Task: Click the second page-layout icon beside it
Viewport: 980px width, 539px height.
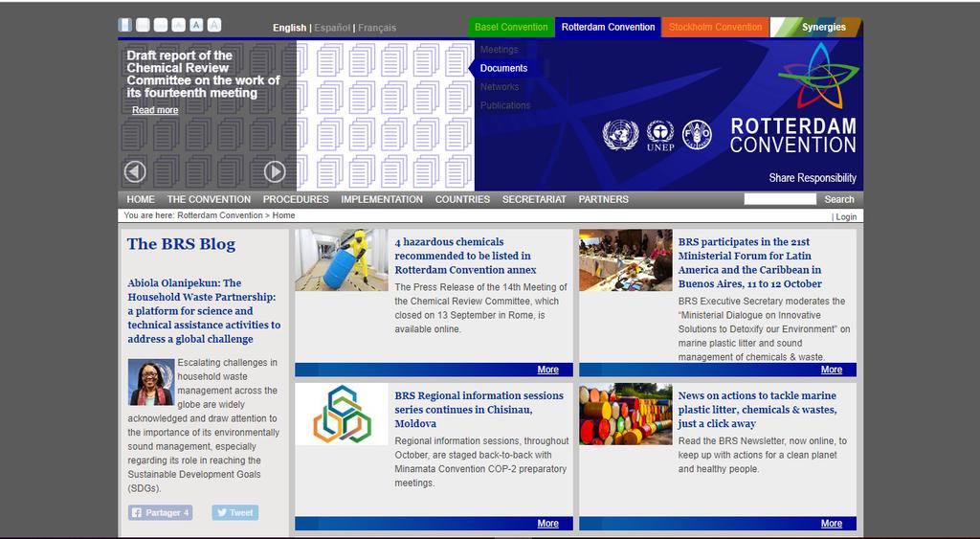Action: [143, 25]
